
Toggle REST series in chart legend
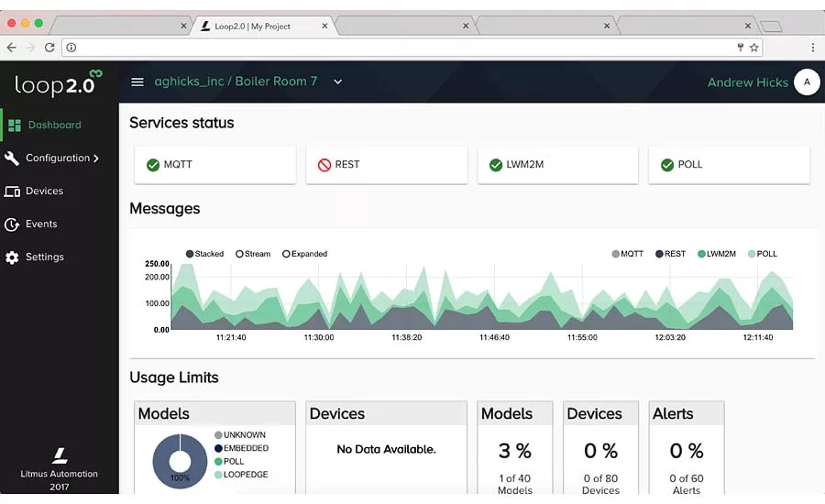pyautogui.click(x=670, y=254)
